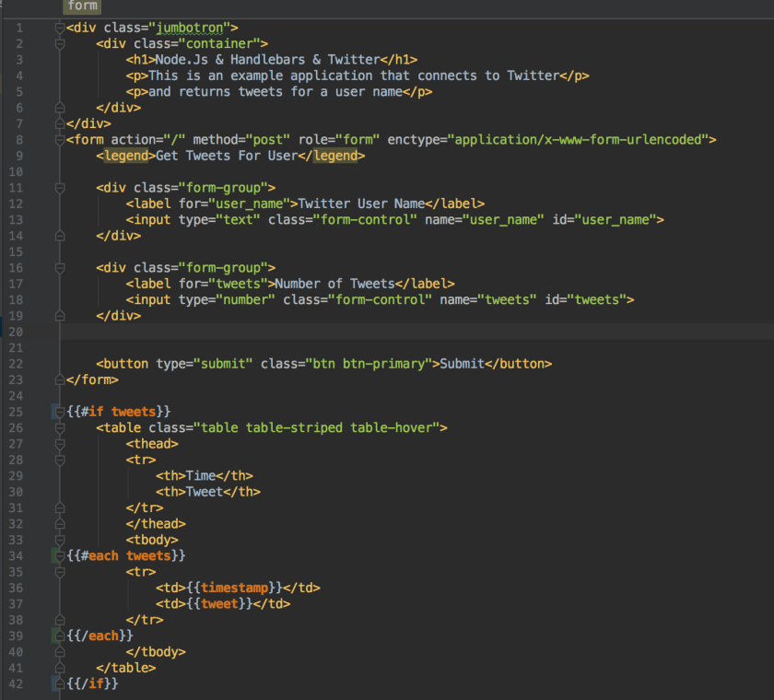The height and width of the screenshot is (700, 774).
Task: Collapse the container div fold on line 2
Action: point(59,43)
